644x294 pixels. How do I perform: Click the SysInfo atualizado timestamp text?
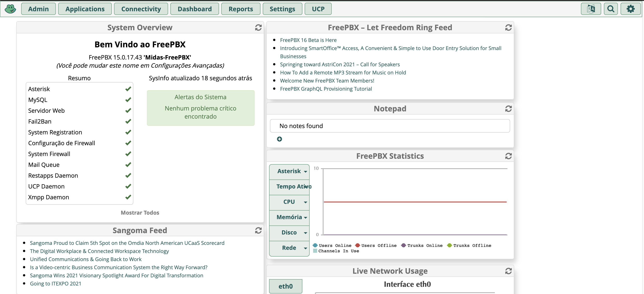pyautogui.click(x=200, y=78)
